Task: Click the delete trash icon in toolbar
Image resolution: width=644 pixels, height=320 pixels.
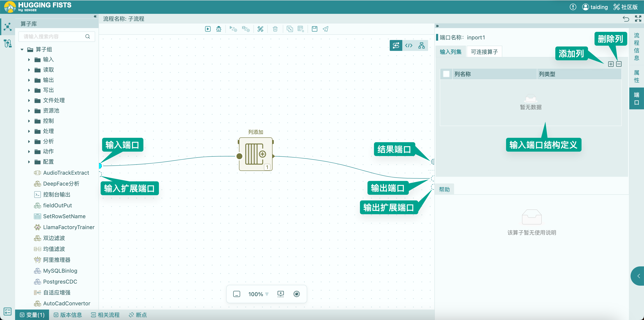Action: (275, 29)
